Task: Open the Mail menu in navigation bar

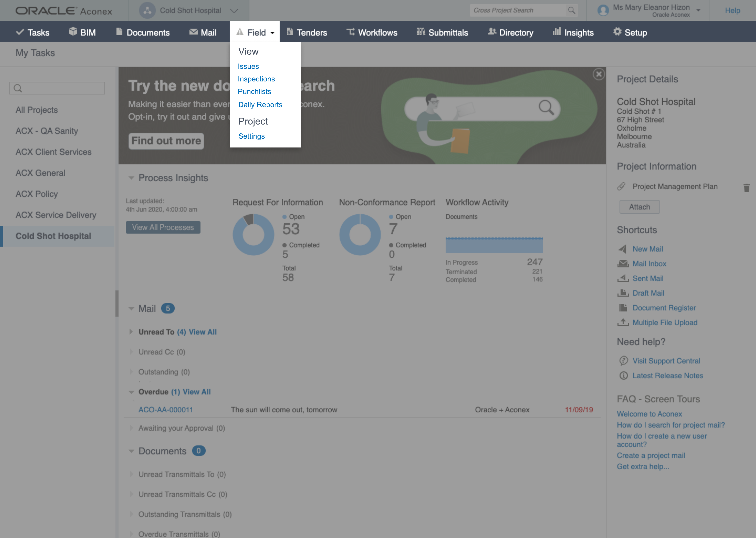Action: [203, 32]
